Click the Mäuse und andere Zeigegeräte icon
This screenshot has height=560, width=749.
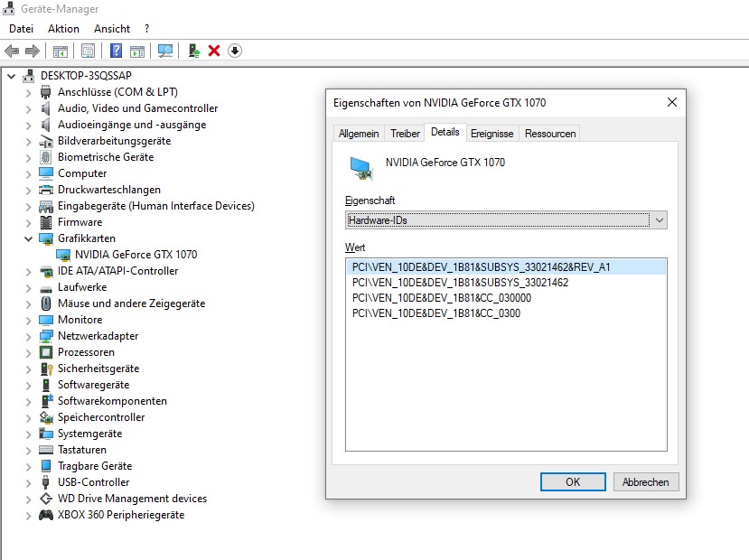[x=46, y=303]
